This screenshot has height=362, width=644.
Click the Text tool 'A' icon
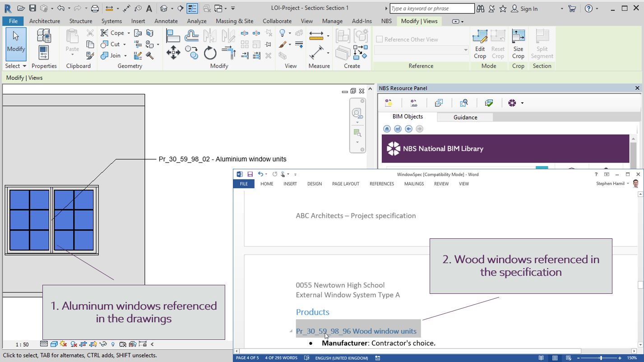pyautogui.click(x=149, y=8)
